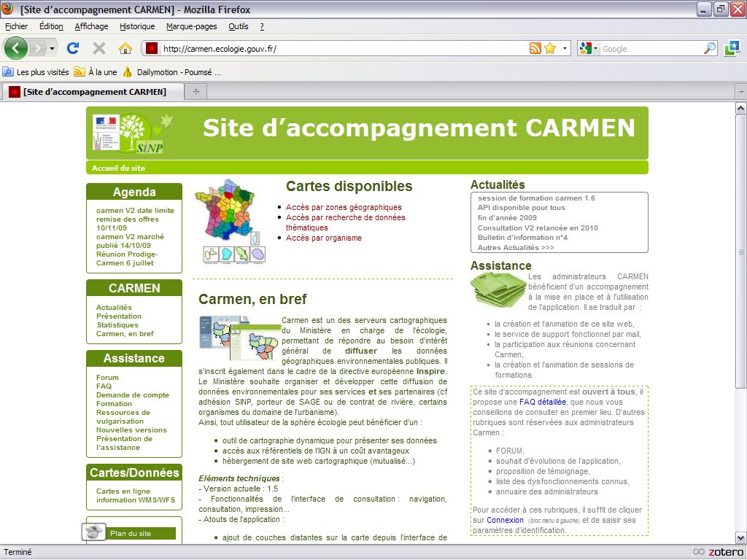Click the RSS feed icon in the address bar
The width and height of the screenshot is (747, 560).
(535, 49)
